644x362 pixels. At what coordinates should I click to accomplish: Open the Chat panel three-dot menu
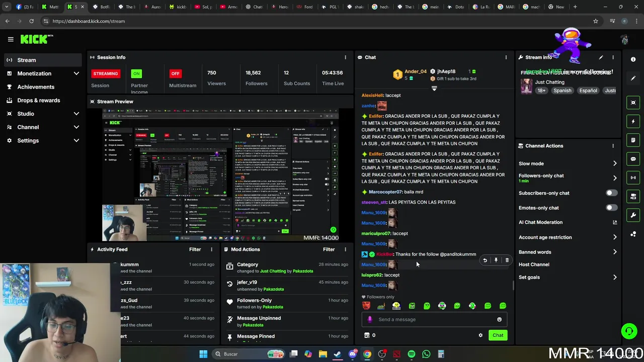506,57
